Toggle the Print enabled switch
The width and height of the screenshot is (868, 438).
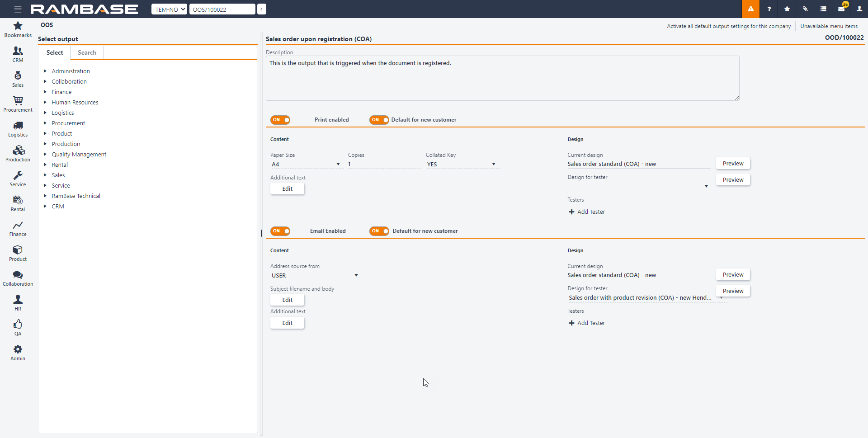point(280,120)
